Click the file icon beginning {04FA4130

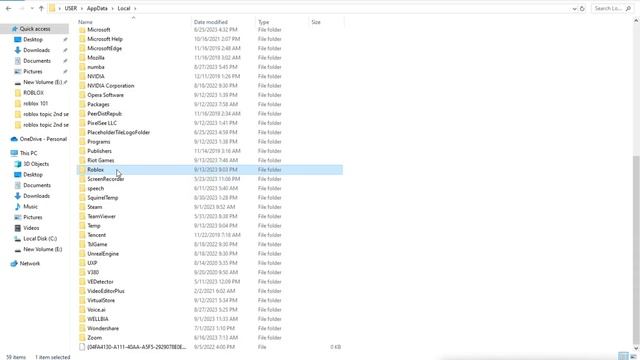pyautogui.click(x=82, y=347)
